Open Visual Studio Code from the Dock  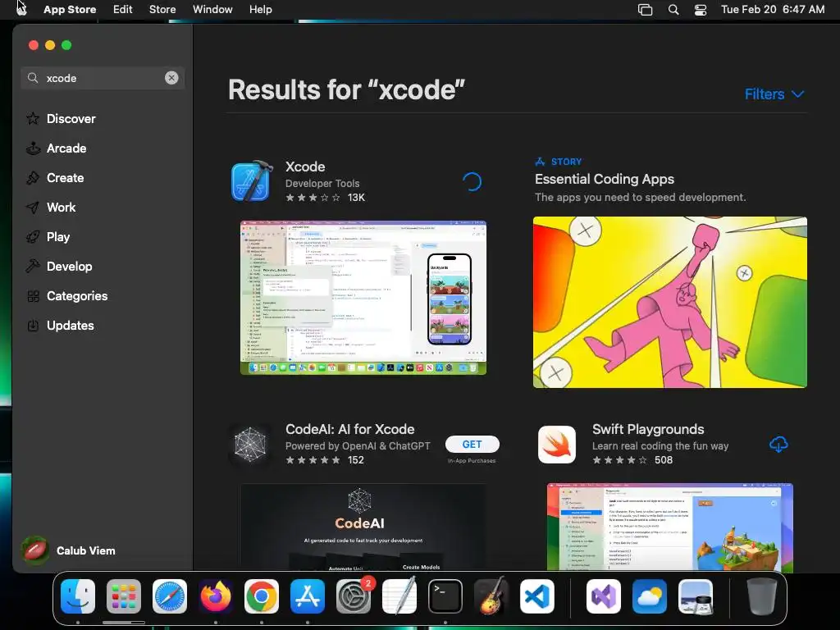click(536, 596)
